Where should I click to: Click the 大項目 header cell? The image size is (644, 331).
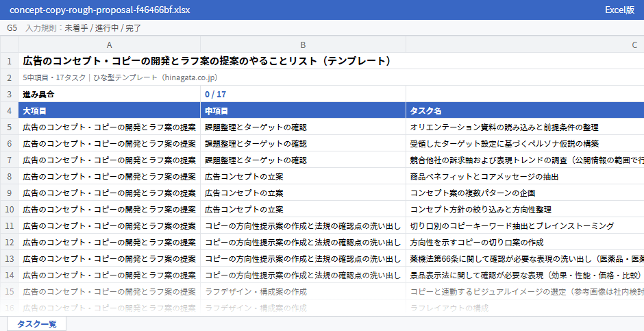[x=109, y=110]
